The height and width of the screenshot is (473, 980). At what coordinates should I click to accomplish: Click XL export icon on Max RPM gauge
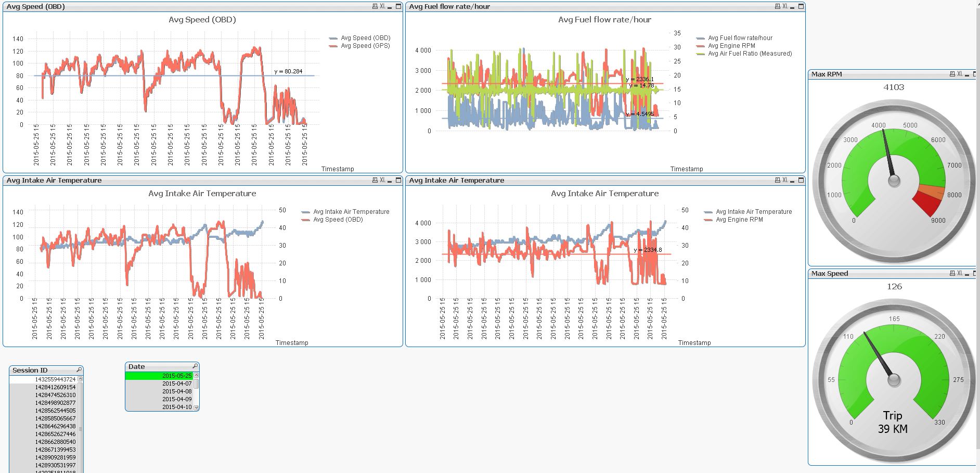[960, 74]
